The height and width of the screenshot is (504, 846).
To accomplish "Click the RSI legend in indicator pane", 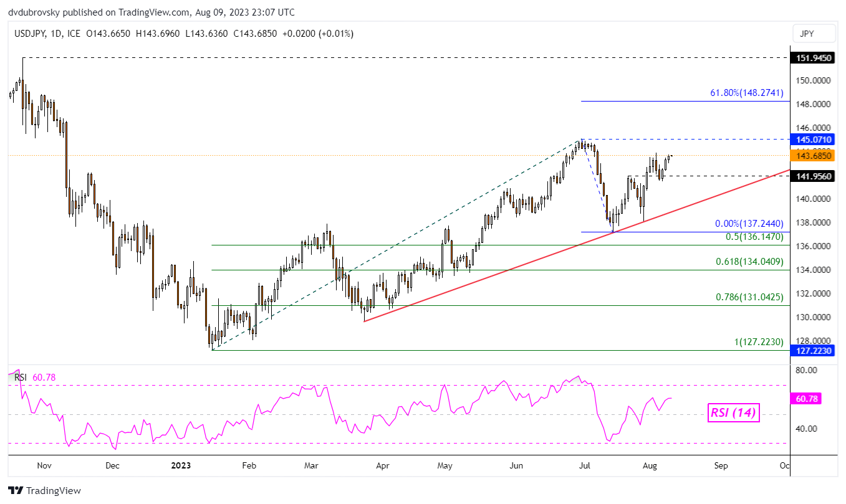I will pos(21,376).
